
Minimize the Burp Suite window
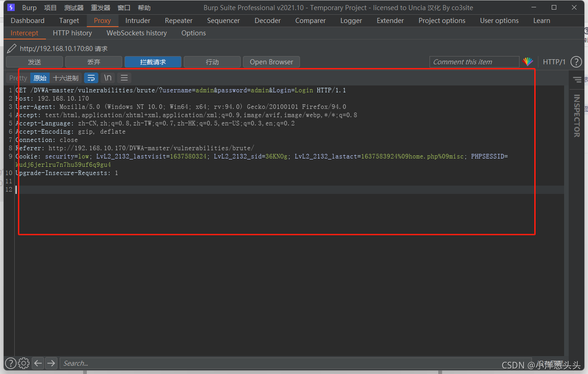tap(534, 7)
